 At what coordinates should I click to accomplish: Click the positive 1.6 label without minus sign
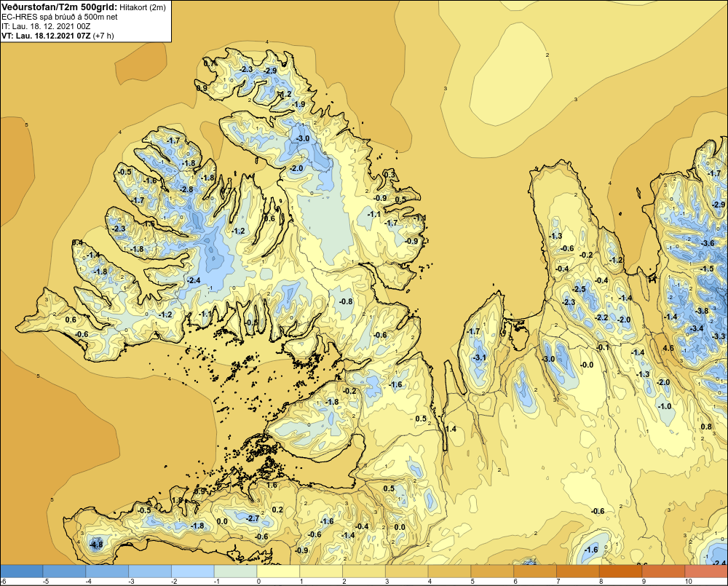[x=272, y=485]
